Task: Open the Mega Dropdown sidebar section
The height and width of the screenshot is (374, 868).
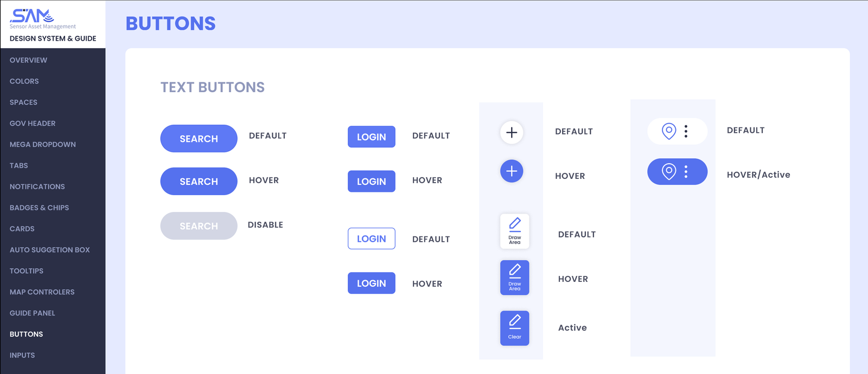Action: pos(42,144)
